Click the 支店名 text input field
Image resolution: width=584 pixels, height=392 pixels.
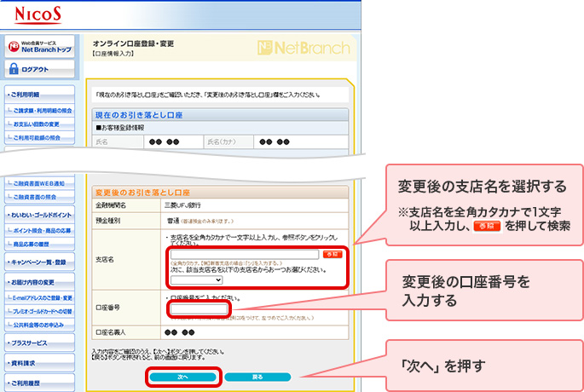point(245,254)
